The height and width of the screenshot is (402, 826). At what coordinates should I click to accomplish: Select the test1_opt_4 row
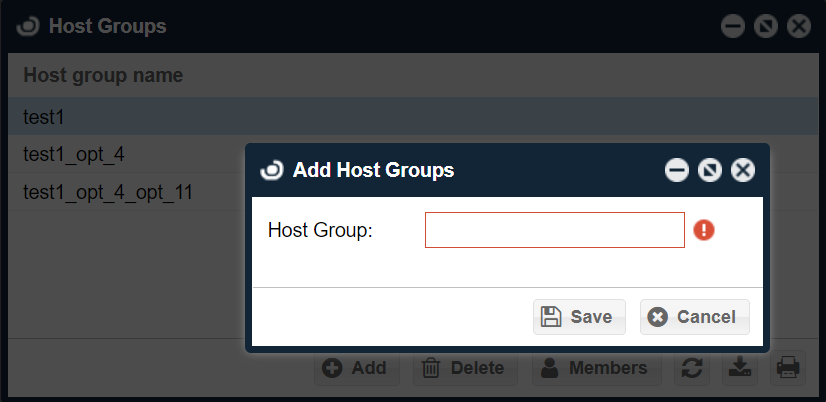[x=120, y=154]
